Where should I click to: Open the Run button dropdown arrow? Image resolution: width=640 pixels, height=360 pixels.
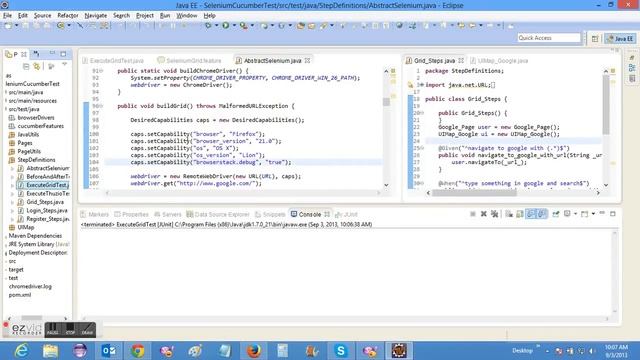pyautogui.click(x=234, y=26)
